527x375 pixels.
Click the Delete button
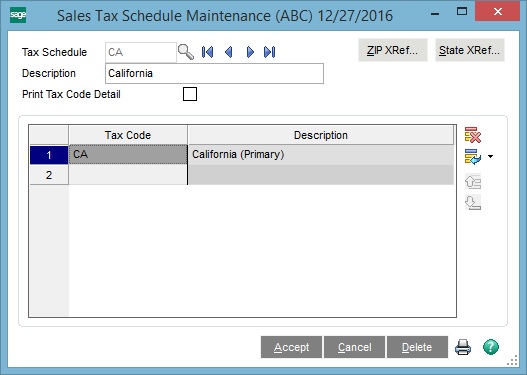tap(417, 347)
